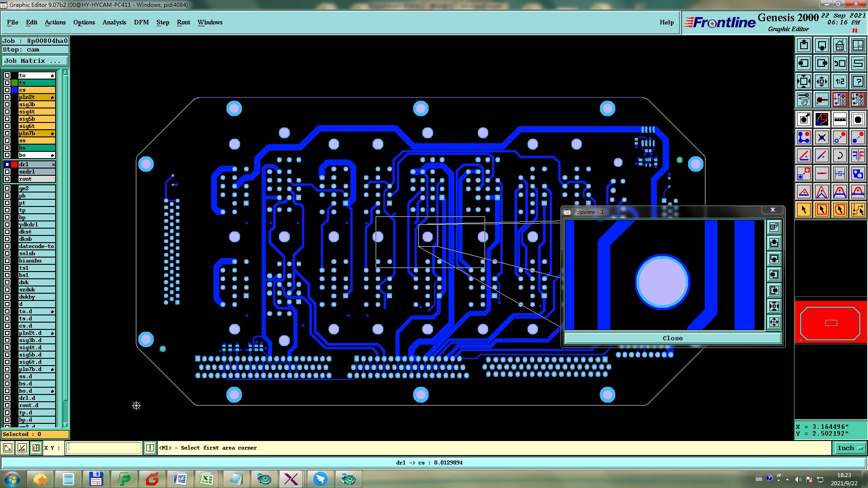The width and height of the screenshot is (868, 488).
Task: Open the Analysis menu
Action: (114, 22)
